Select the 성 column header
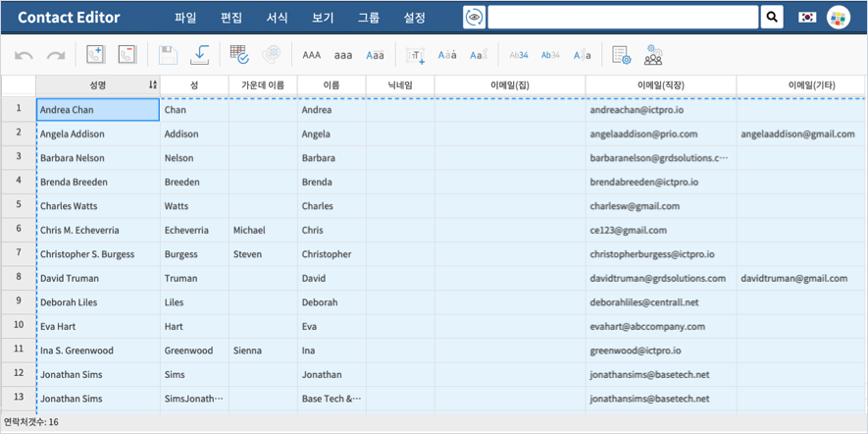868x434 pixels. (194, 85)
